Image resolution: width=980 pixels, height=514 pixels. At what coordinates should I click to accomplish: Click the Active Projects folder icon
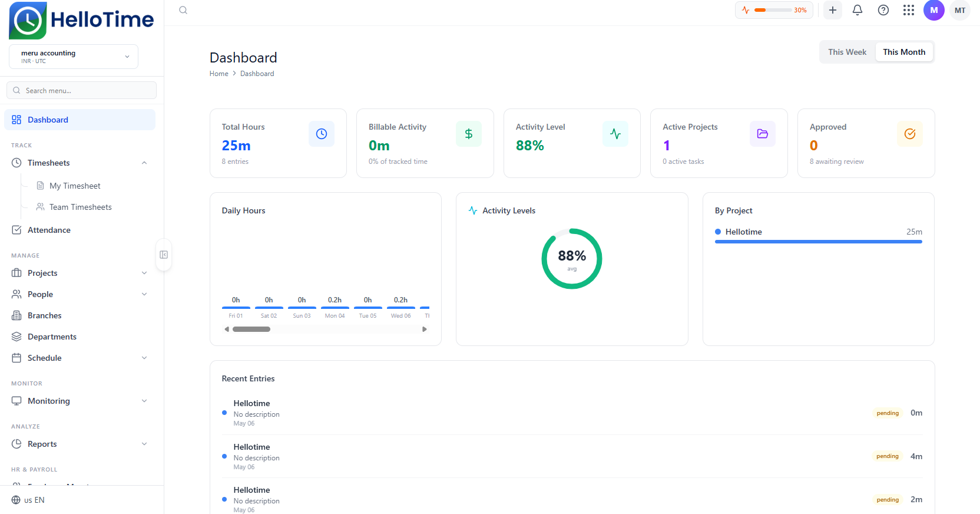[x=763, y=134]
